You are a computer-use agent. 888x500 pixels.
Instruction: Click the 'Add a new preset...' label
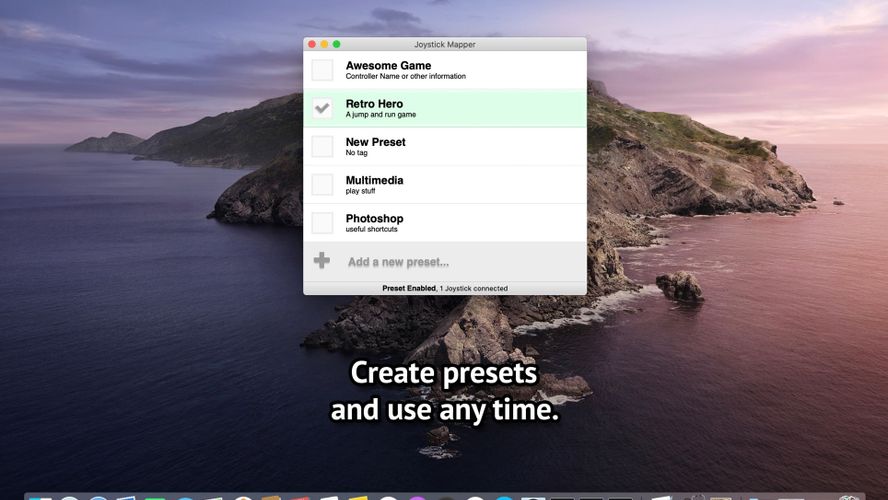(398, 262)
